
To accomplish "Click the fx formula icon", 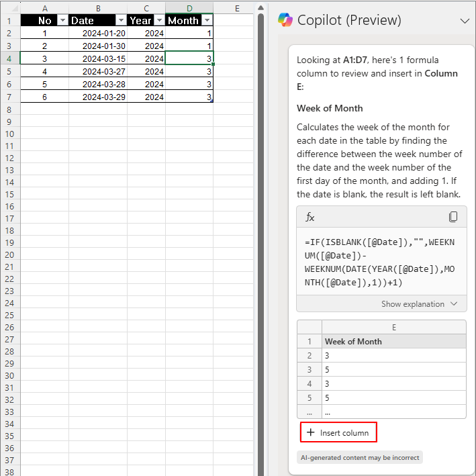I will pyautogui.click(x=310, y=217).
